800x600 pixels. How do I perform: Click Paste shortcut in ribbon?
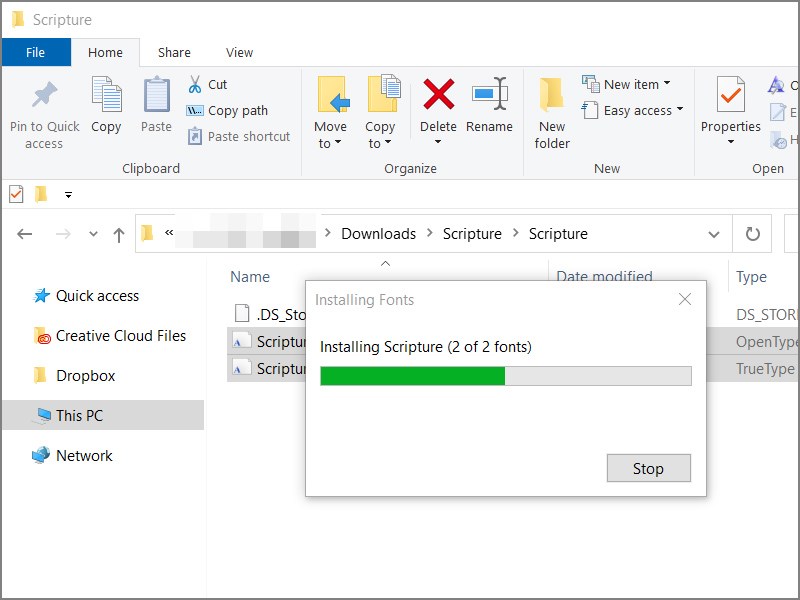tap(239, 136)
